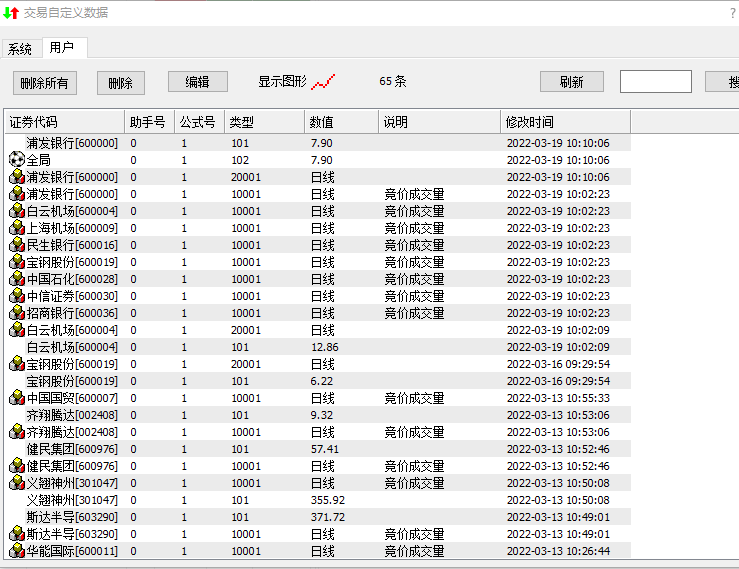Click icon beside 中国国贸[600007]
The width and height of the screenshot is (739, 569).
16,398
